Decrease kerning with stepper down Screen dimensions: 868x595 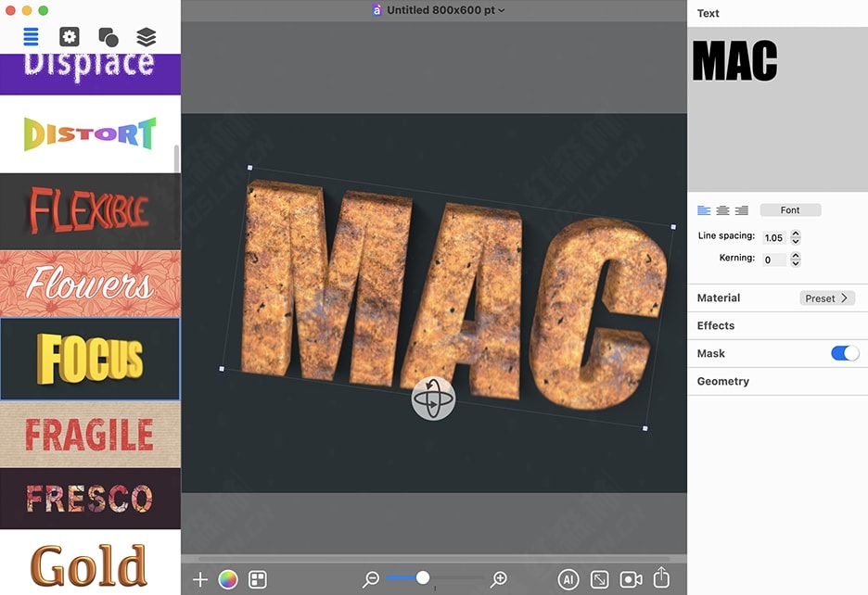click(796, 263)
